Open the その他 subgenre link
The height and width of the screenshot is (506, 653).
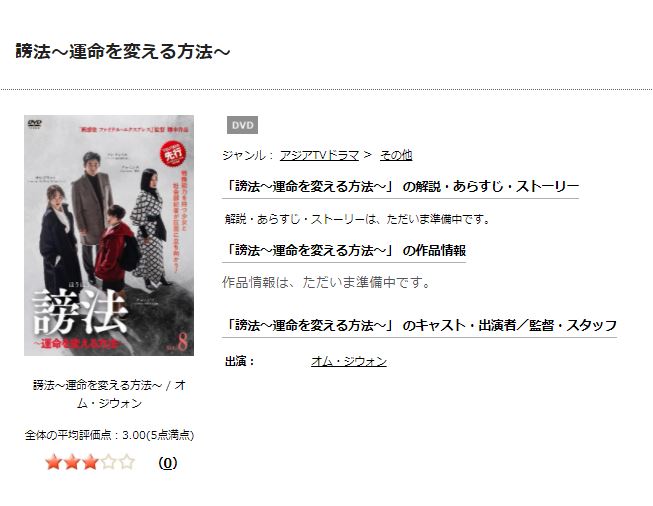coord(396,155)
